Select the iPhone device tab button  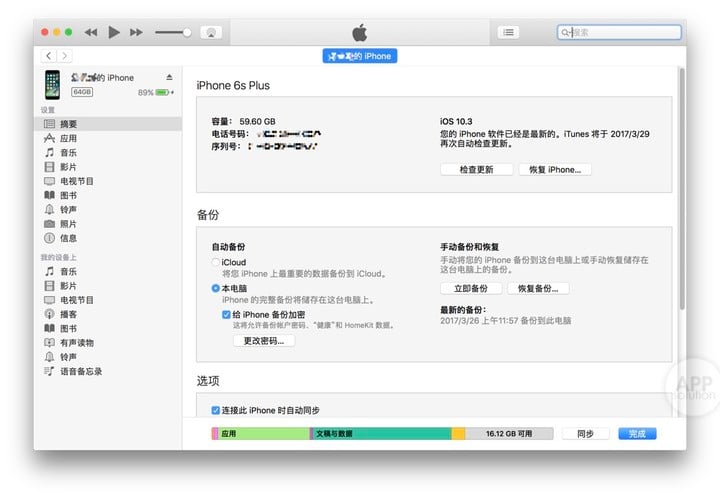[x=360, y=56]
